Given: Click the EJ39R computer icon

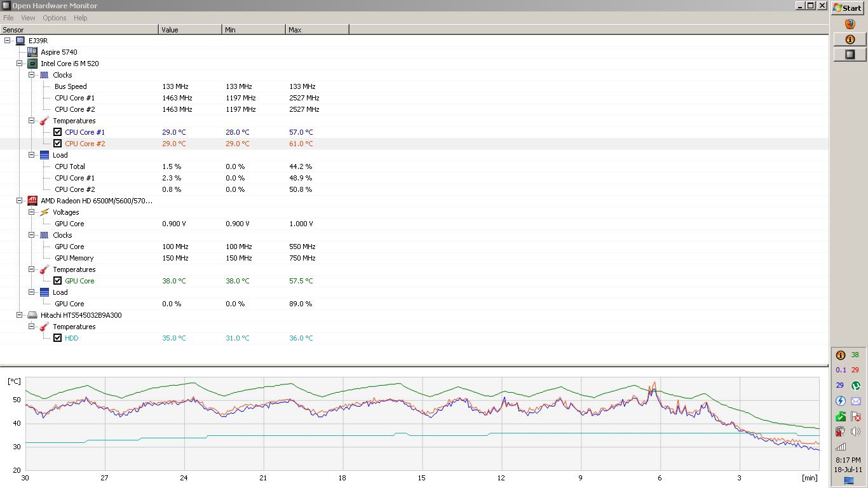Looking at the screenshot, I should 20,41.
